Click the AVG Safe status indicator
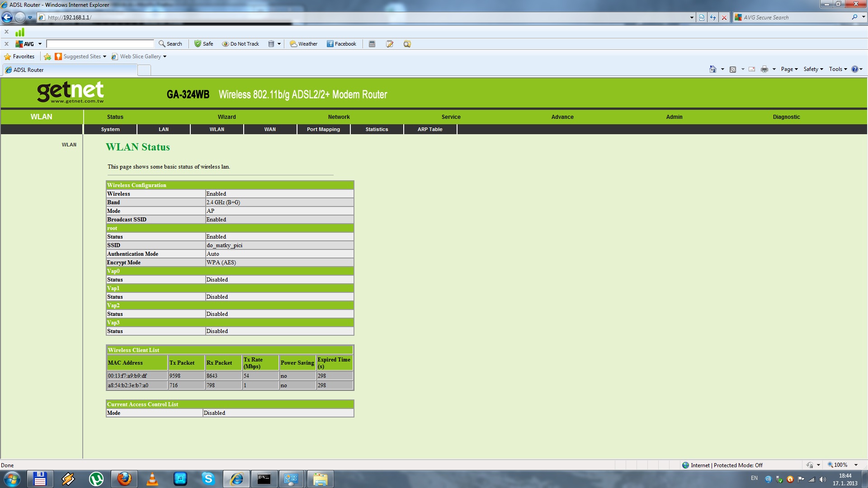 203,44
